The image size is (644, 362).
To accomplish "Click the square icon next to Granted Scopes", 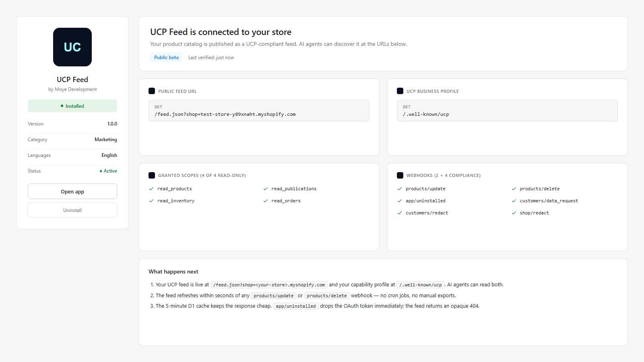I will (x=152, y=175).
